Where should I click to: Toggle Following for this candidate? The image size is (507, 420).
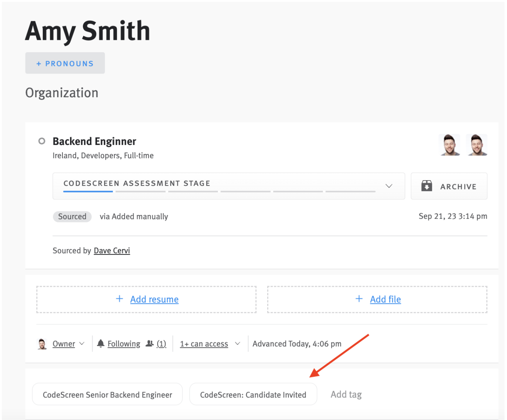click(124, 344)
